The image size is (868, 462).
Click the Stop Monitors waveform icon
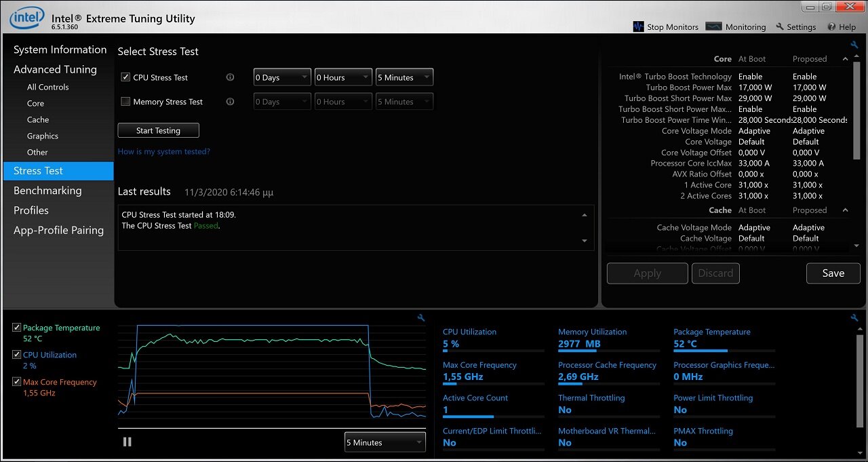point(638,26)
